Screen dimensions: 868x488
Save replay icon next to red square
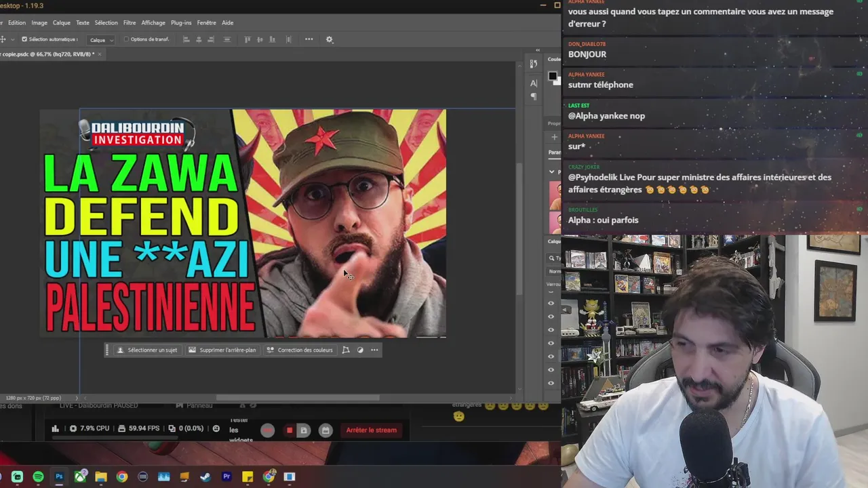point(304,430)
